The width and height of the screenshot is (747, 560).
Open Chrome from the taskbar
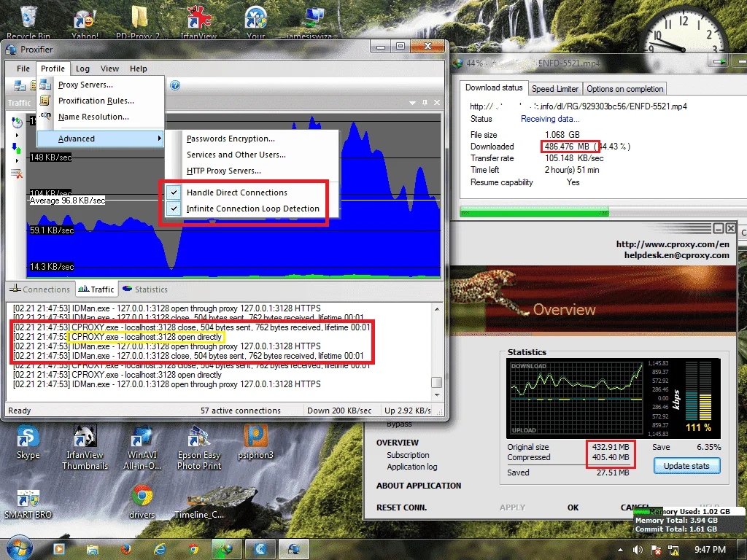click(x=193, y=550)
